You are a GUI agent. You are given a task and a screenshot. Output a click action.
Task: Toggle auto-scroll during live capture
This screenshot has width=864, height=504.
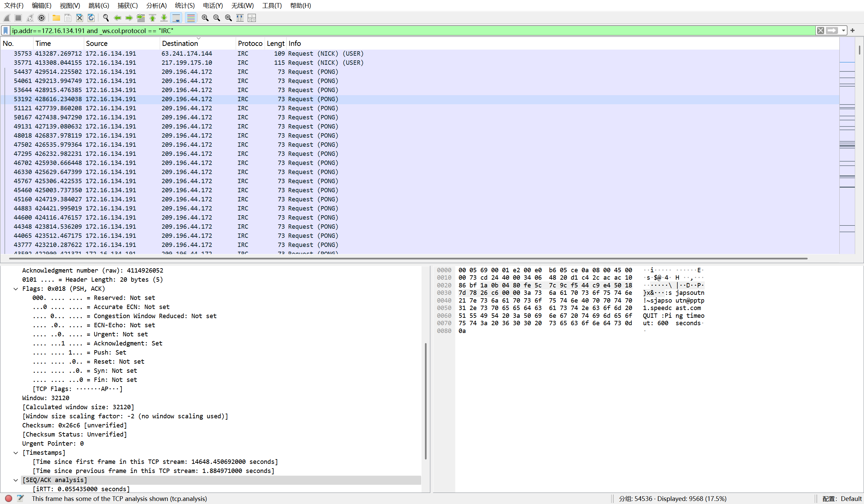(x=176, y=18)
